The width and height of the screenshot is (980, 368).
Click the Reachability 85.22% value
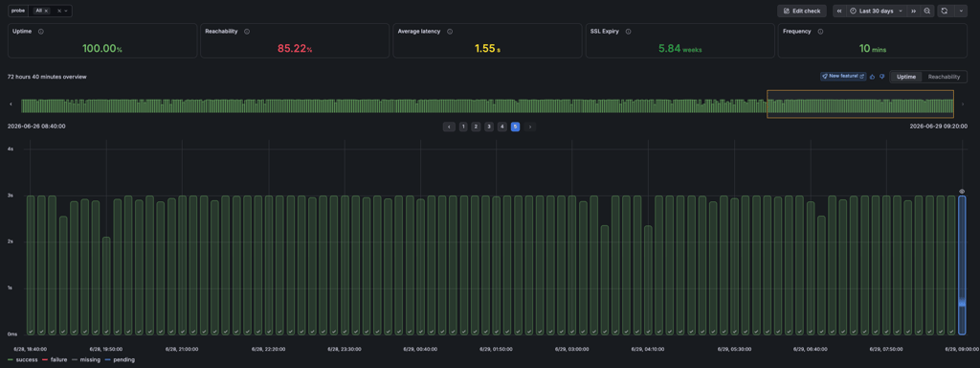pos(295,48)
